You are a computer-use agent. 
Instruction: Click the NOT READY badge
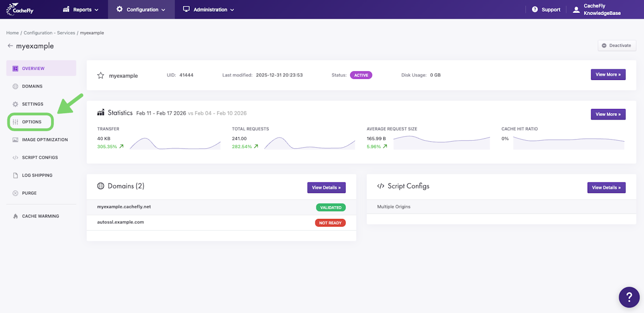pyautogui.click(x=330, y=223)
